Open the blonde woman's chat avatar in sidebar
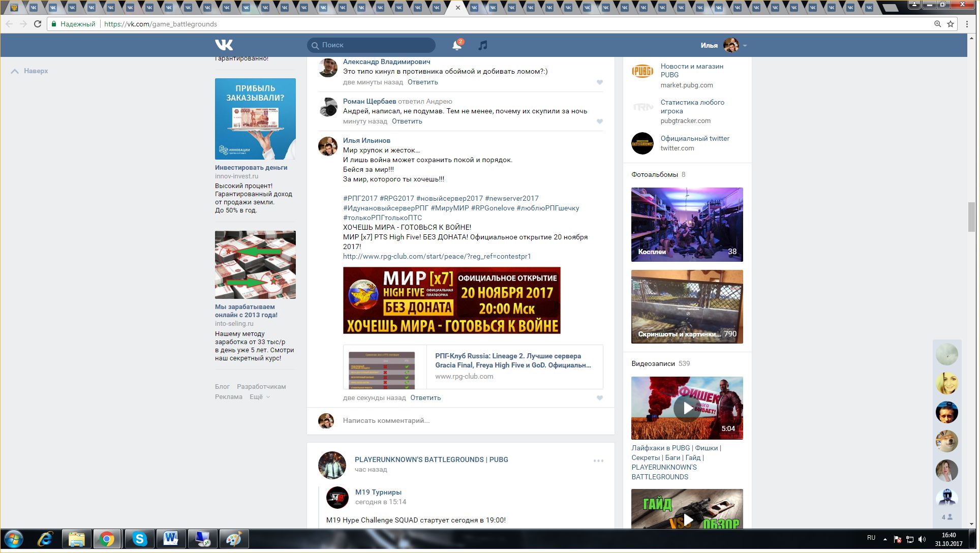The height and width of the screenshot is (553, 980). coord(947,383)
